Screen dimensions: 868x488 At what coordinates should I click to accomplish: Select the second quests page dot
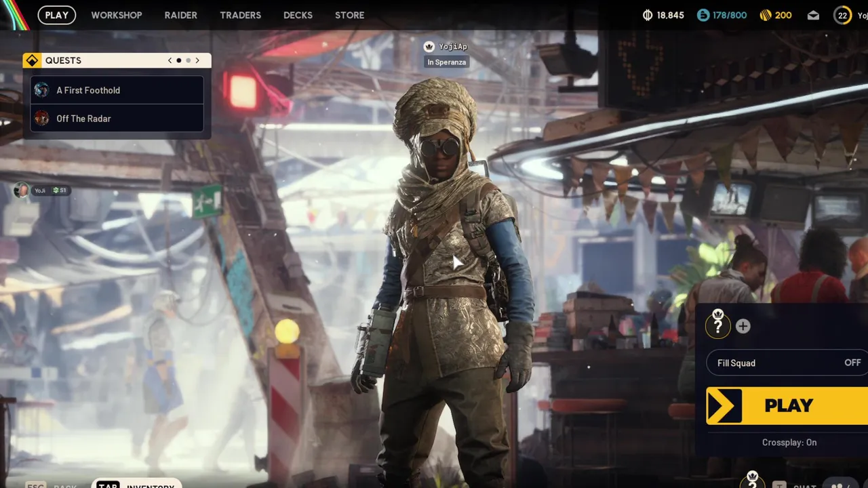pyautogui.click(x=189, y=60)
